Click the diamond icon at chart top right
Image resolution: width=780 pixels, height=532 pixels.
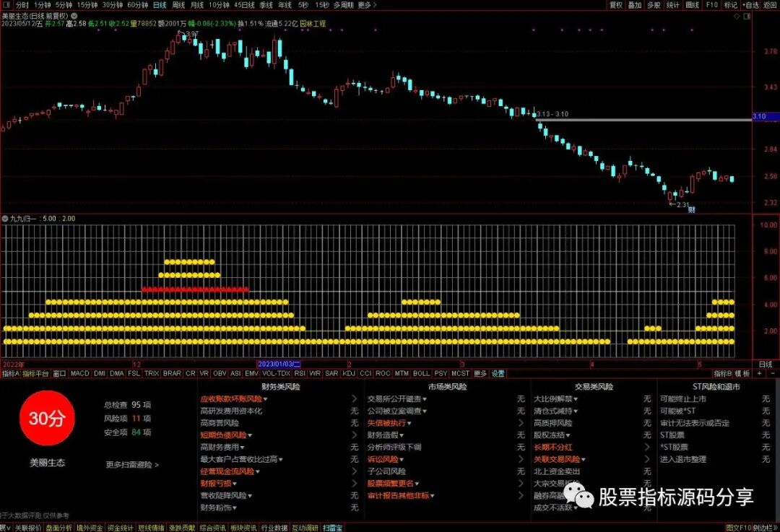pyautogui.click(x=737, y=17)
